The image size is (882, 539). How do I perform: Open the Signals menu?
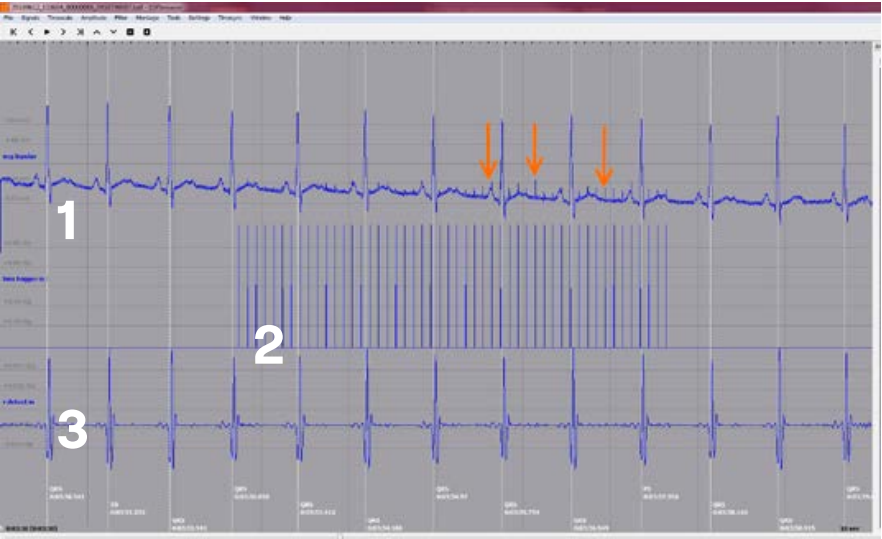(x=30, y=18)
